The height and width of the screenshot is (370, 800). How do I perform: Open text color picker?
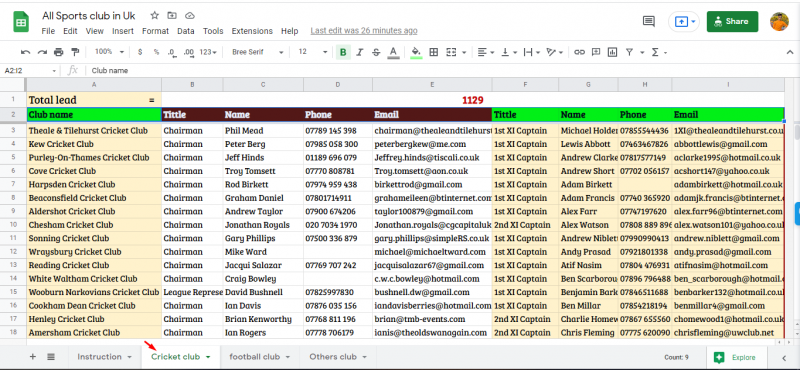pyautogui.click(x=393, y=52)
